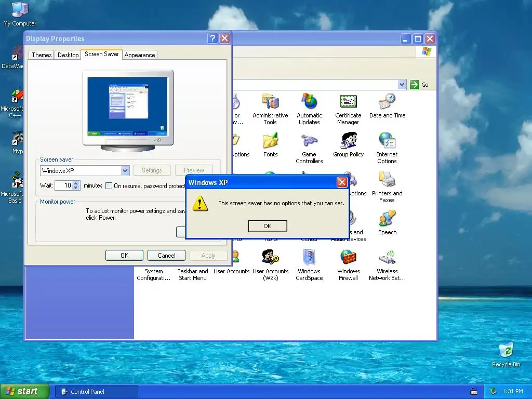Open the Microsoft C++ desktop shortcut
Viewport: 532px width, 399px height.
(13, 104)
